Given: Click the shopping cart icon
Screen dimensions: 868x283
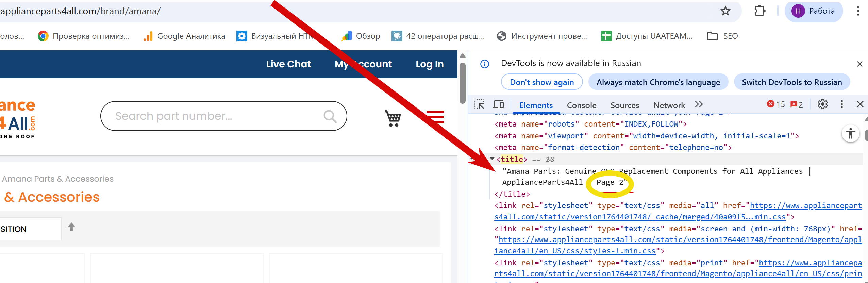Looking at the screenshot, I should tap(393, 118).
